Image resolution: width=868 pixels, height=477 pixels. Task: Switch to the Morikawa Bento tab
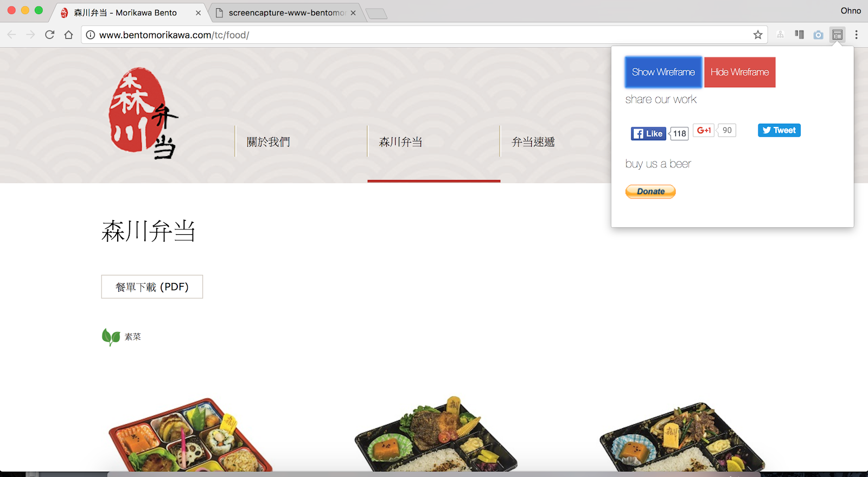pyautogui.click(x=130, y=12)
